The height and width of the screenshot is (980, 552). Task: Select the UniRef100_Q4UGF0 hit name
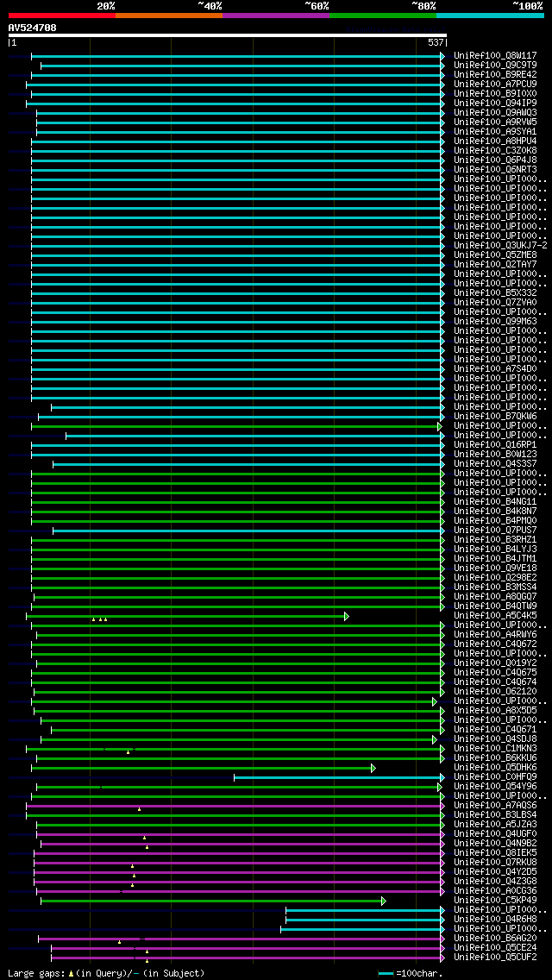tap(495, 834)
